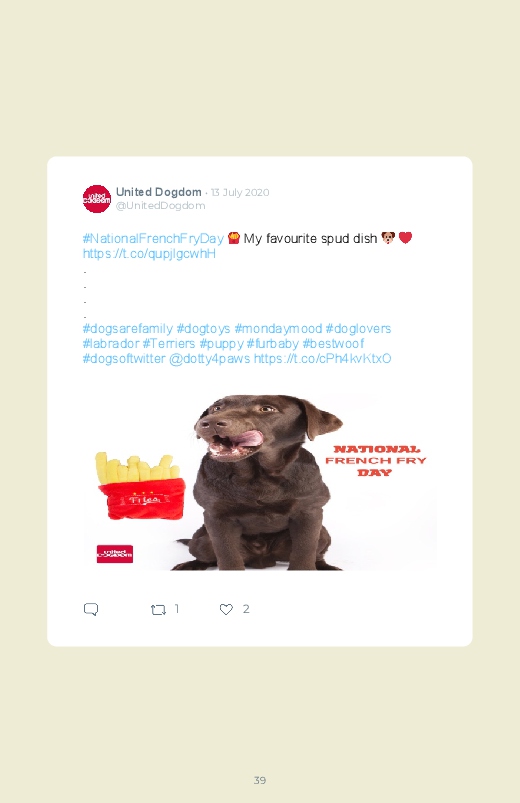Screen dimensions: 520x803
Task: Click the @UnitedDogdom handle
Action: click(x=160, y=205)
